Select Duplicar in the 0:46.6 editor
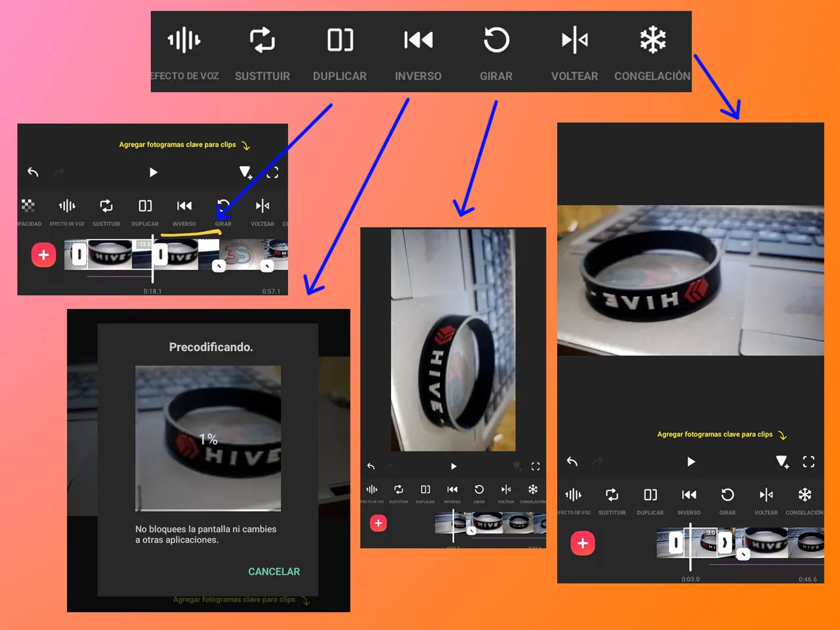Viewport: 840px width, 630px height. pos(650,501)
